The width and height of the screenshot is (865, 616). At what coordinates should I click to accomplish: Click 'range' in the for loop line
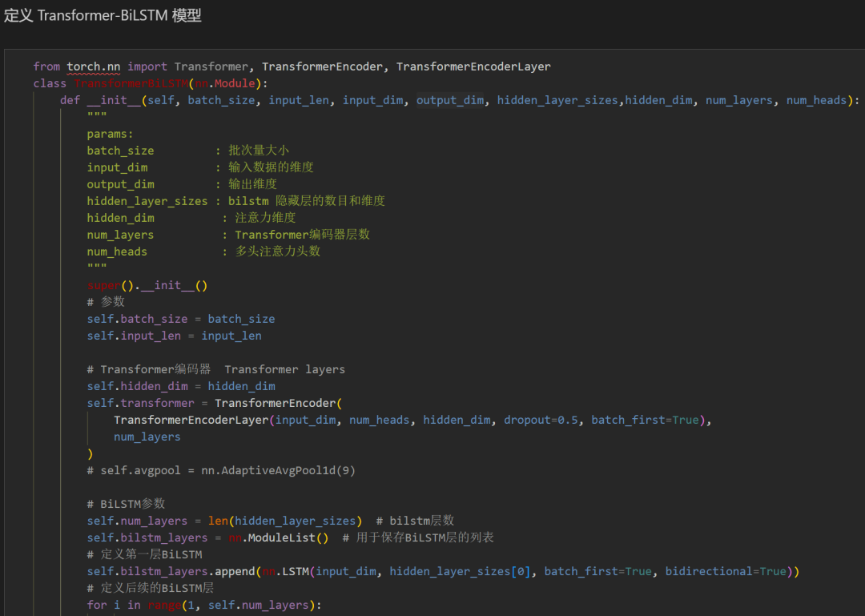pos(164,605)
